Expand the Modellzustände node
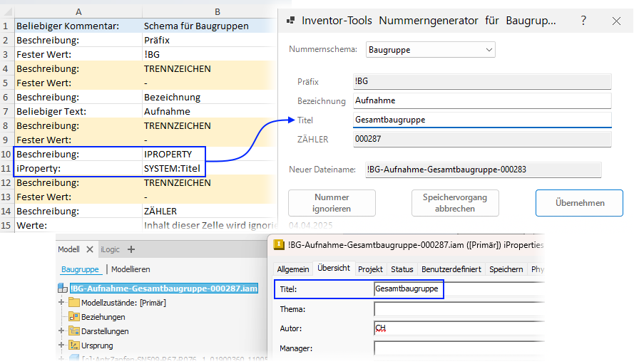The image size is (634, 364). pos(61,302)
